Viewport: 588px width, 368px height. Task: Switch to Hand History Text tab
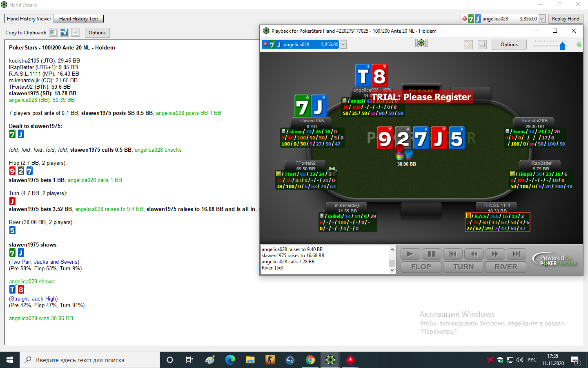click(78, 19)
